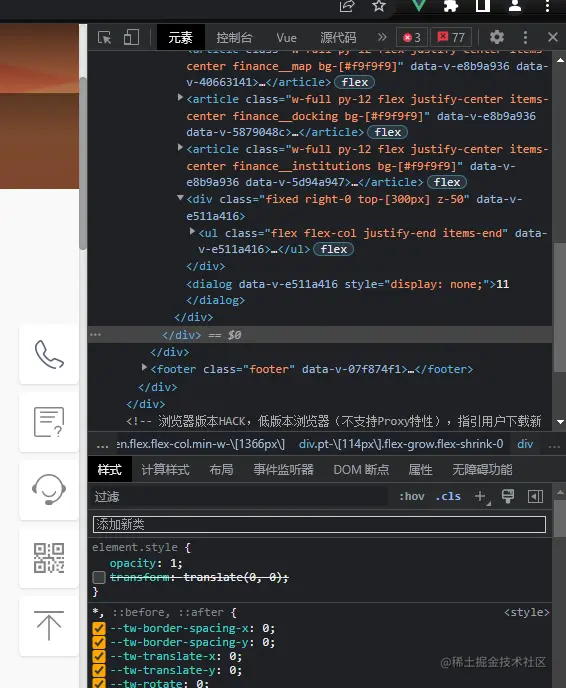Click flex badge of ul element
Screen dimensions: 566x688
tap(333, 249)
